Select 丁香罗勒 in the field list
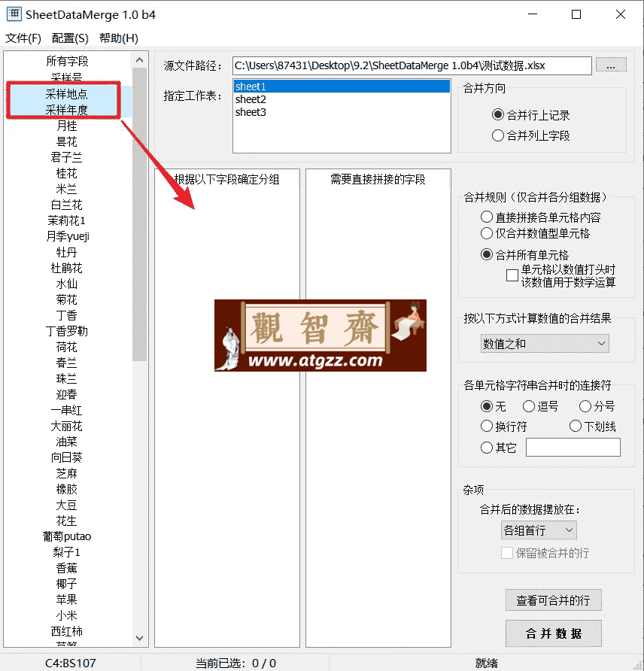 (x=67, y=331)
